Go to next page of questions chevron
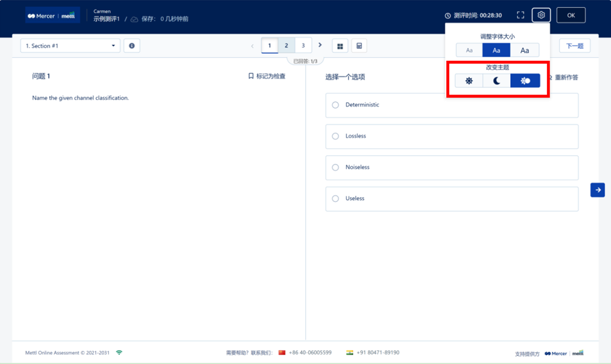 320,45
